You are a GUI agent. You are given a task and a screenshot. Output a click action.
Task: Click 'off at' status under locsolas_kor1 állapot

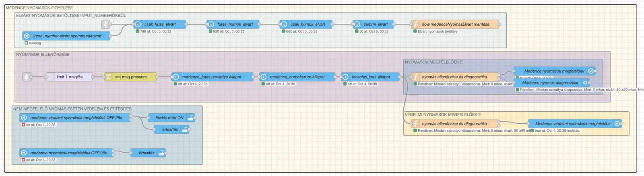pos(360,84)
